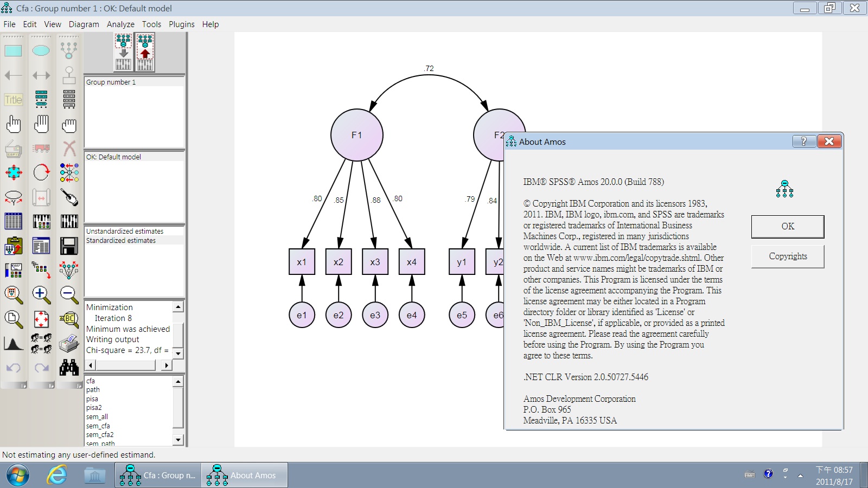Image resolution: width=868 pixels, height=488 pixels.
Task: Click the Resize diagram to fit page tool
Action: [41, 319]
